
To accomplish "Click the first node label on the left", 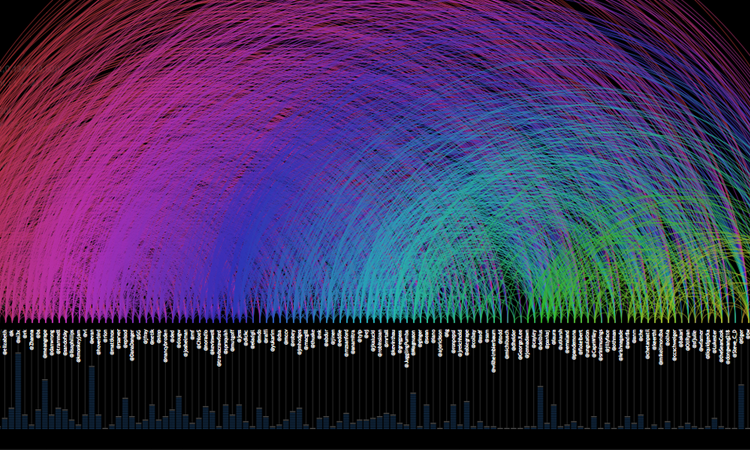I will click(4, 342).
